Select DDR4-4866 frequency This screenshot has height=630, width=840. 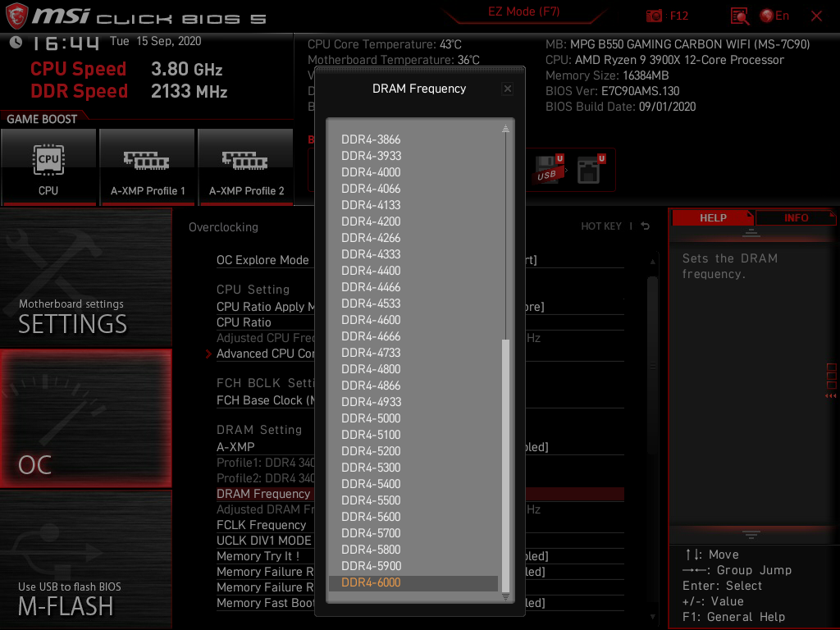point(371,386)
